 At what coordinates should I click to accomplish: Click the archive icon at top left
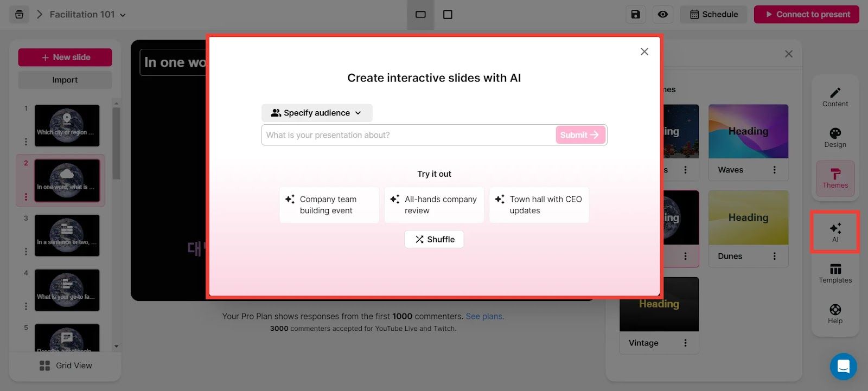tap(19, 15)
